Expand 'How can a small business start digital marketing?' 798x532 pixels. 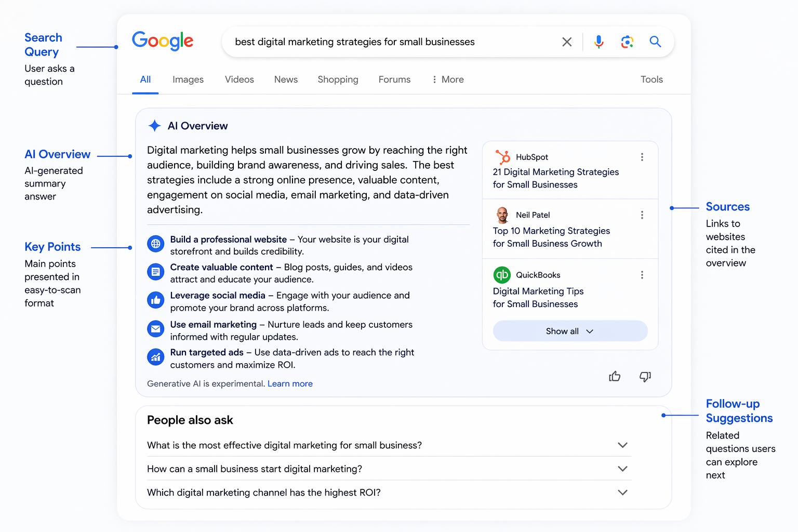[x=622, y=468]
